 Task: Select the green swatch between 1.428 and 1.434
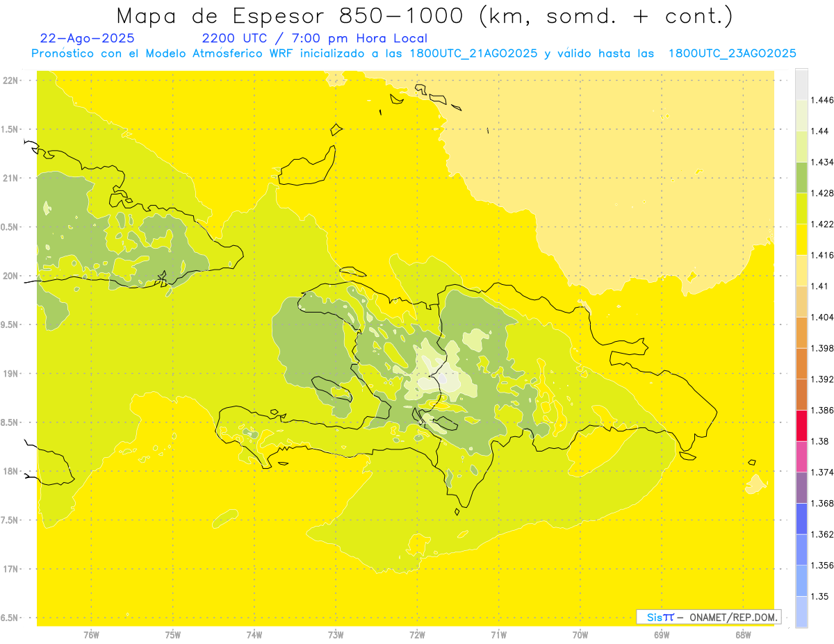click(x=801, y=177)
